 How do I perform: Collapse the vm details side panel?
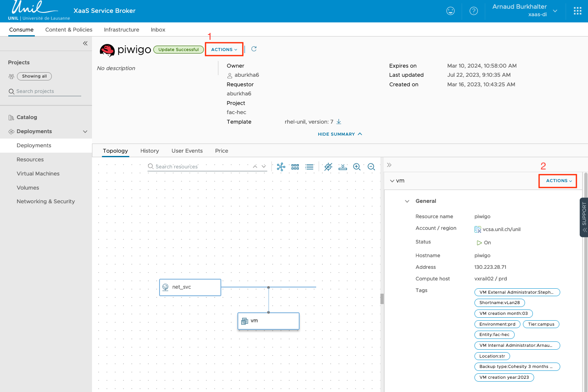(389, 165)
